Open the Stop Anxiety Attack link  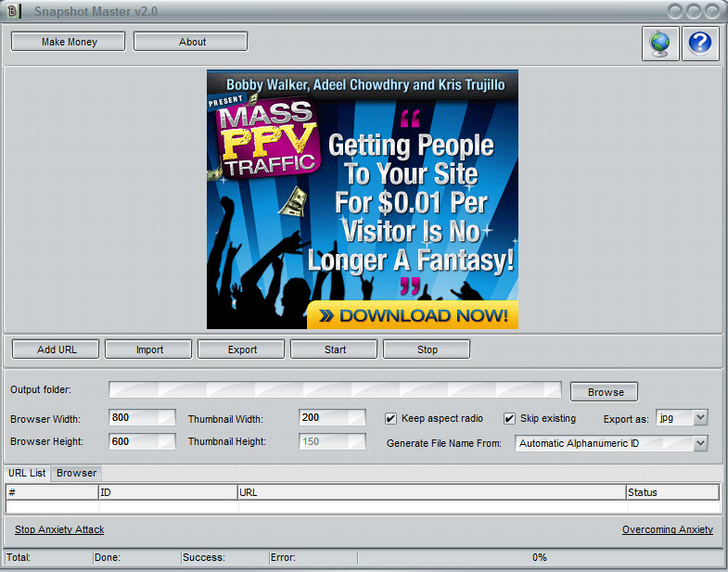(x=59, y=529)
